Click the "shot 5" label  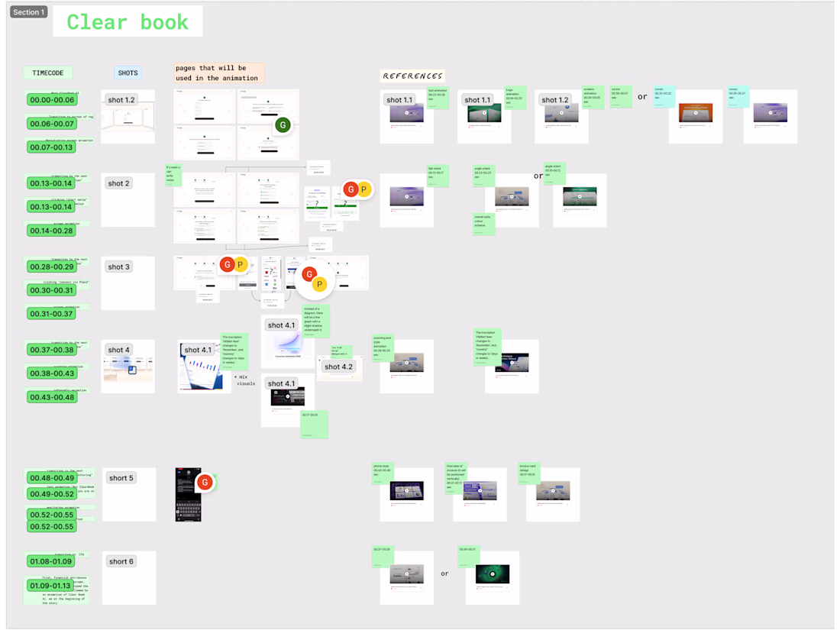121,478
